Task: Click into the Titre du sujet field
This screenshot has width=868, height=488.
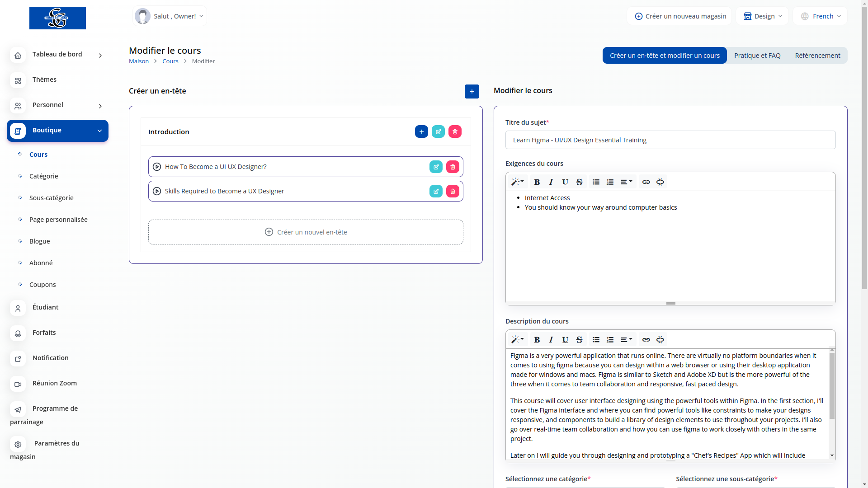Action: coord(670,140)
